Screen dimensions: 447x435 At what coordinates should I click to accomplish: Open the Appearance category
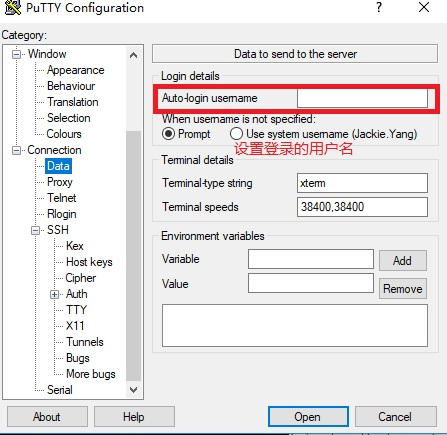click(x=76, y=70)
